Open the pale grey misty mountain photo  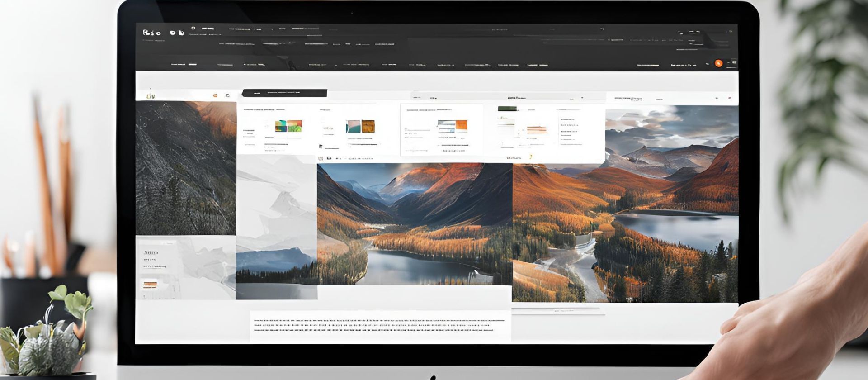tap(277, 226)
